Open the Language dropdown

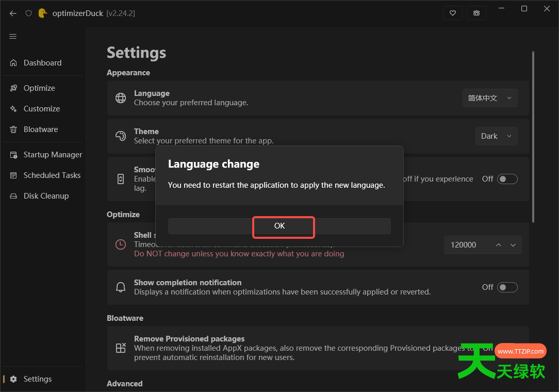490,98
